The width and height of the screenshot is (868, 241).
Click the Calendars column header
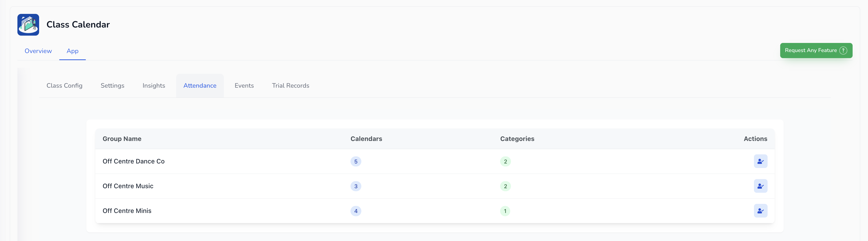(x=366, y=139)
